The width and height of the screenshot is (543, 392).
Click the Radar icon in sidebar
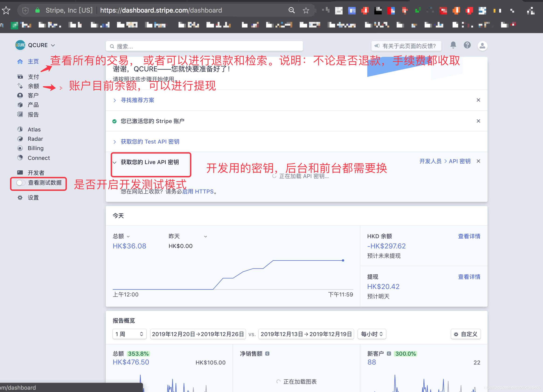point(20,139)
